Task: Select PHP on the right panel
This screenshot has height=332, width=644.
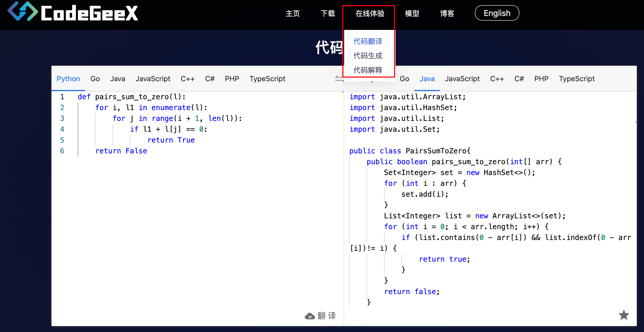Action: pos(541,79)
